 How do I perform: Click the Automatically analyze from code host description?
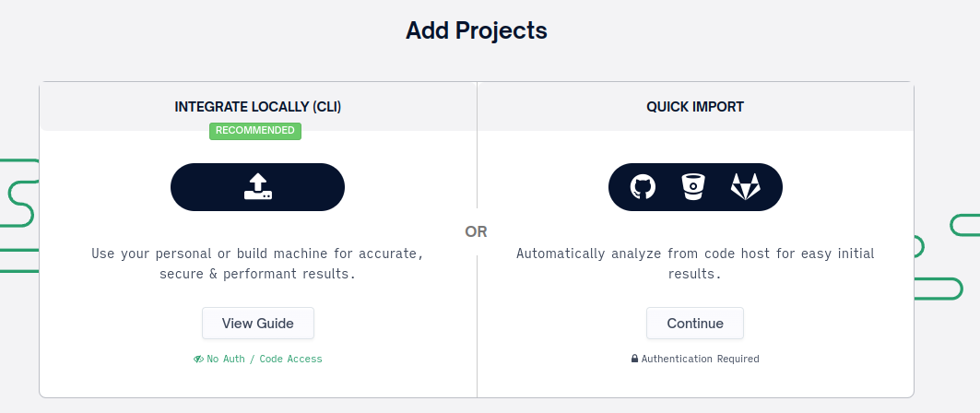point(695,264)
